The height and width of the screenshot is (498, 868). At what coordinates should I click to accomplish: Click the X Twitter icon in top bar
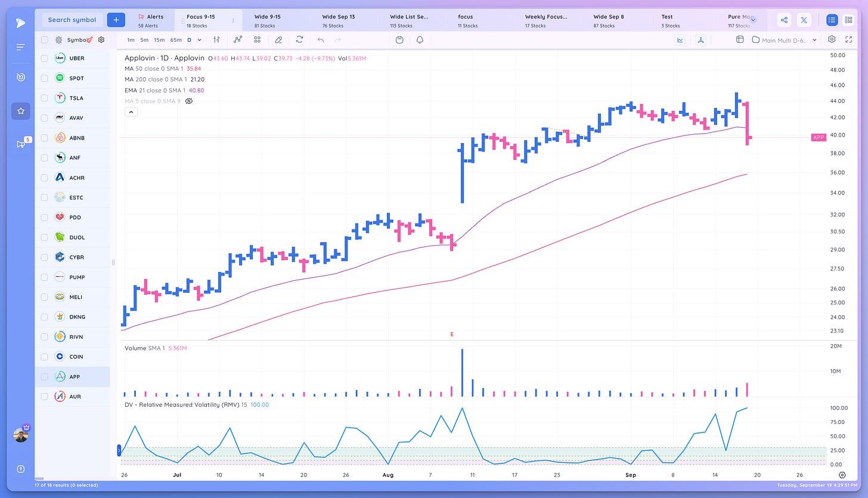point(804,20)
